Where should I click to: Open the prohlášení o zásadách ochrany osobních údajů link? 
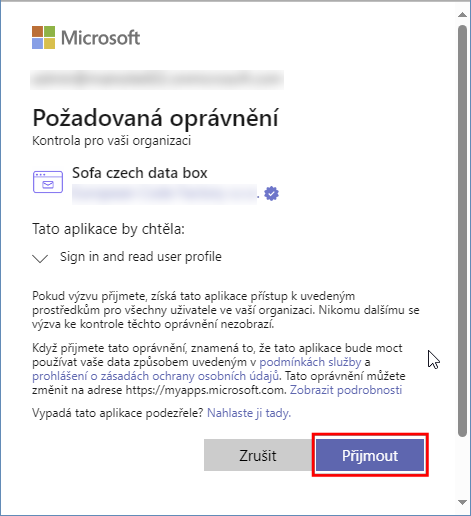[155, 376]
